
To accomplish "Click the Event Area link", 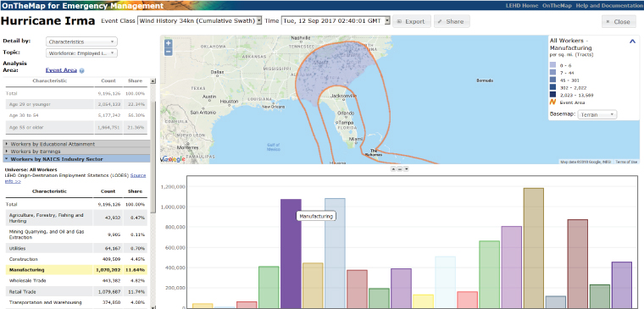I will click(61, 70).
